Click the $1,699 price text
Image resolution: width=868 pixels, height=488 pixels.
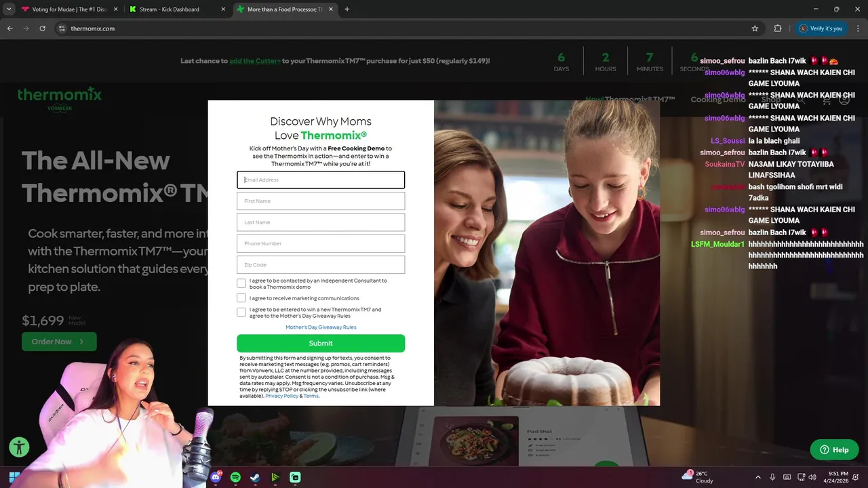[43, 321]
